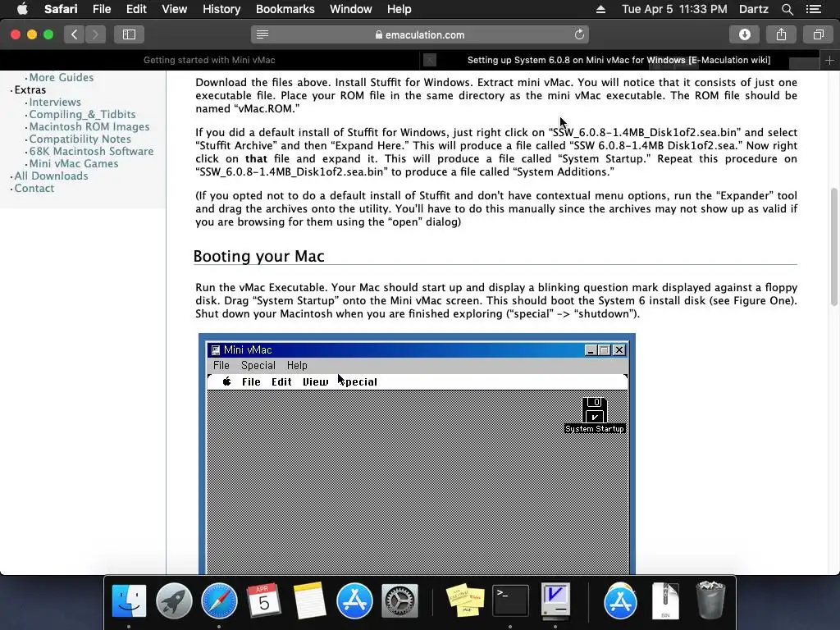This screenshot has width=840, height=630.
Task: Click the Mini vMac screenshot figure
Action: [417, 454]
